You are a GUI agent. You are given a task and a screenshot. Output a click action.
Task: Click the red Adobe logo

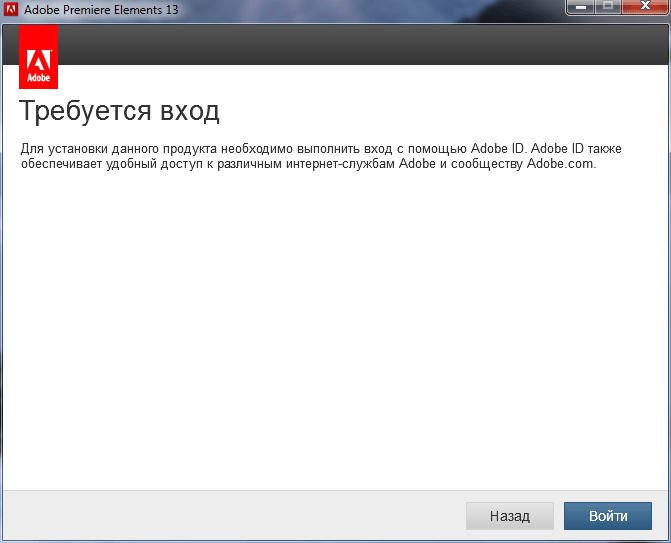[x=39, y=56]
